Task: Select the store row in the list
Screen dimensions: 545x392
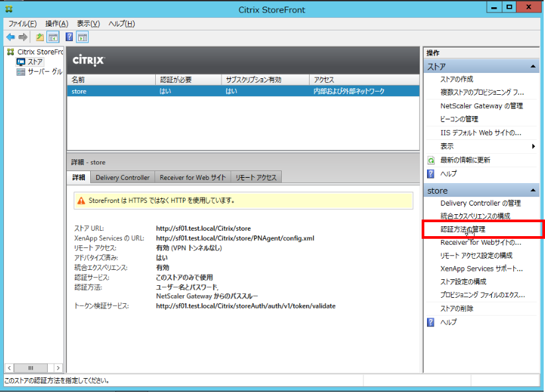Action: click(243, 91)
